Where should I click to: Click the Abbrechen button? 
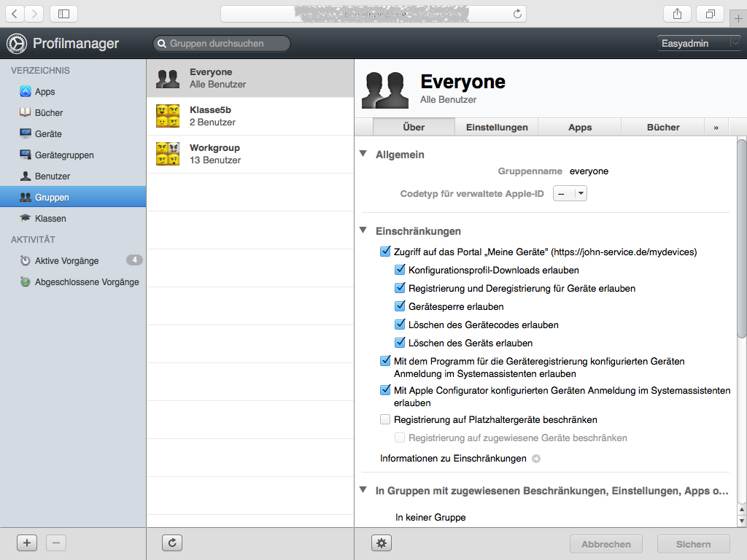point(606,544)
